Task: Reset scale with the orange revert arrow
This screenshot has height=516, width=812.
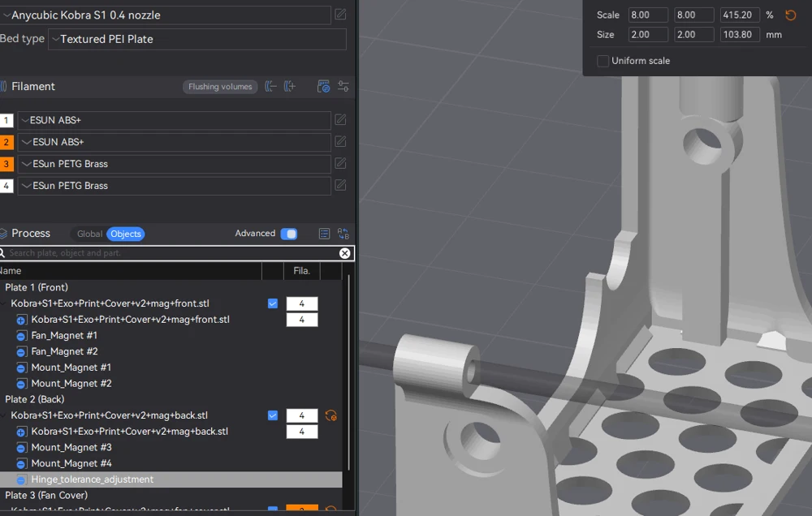Action: pos(791,15)
